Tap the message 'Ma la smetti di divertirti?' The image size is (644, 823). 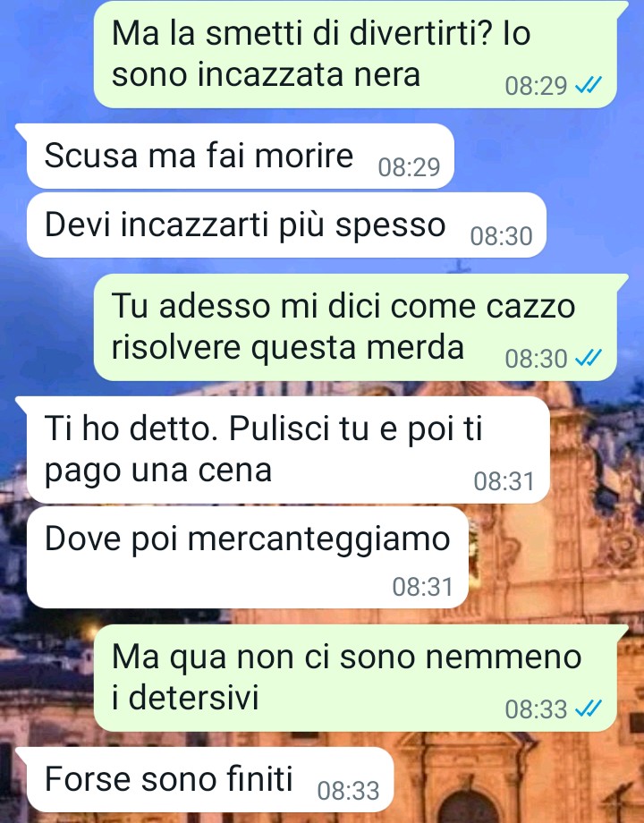pyautogui.click(x=355, y=55)
